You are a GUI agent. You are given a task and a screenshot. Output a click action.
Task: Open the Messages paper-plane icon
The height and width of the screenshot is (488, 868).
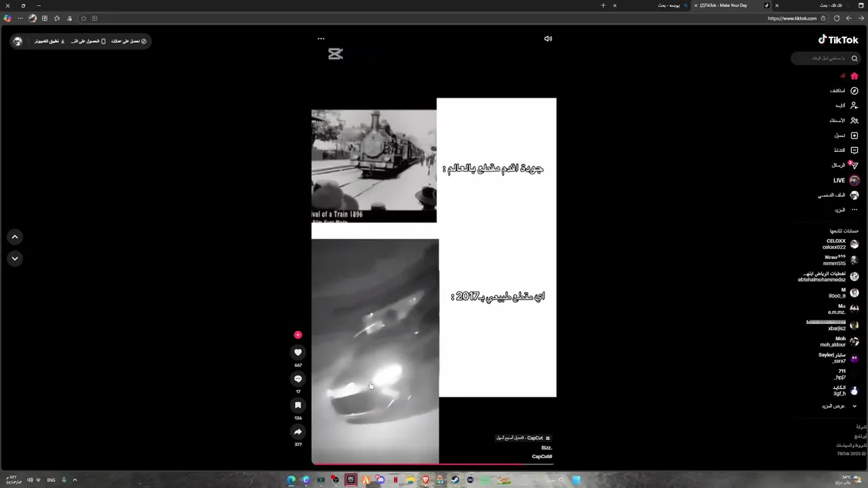[854, 165]
